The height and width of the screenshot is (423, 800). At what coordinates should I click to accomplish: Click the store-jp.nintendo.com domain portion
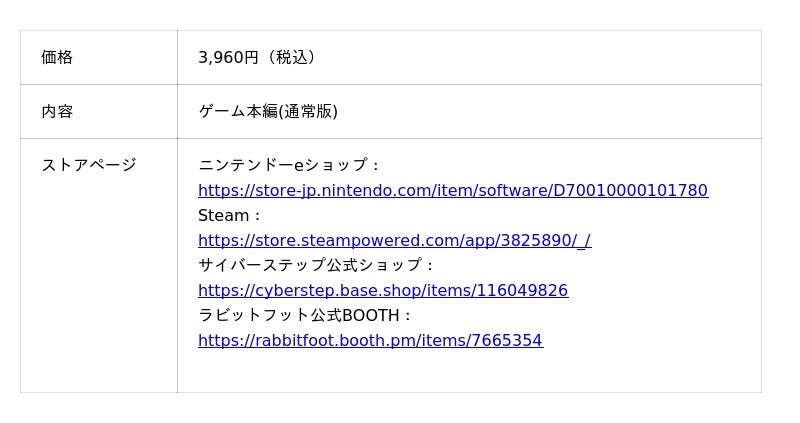coord(329,190)
